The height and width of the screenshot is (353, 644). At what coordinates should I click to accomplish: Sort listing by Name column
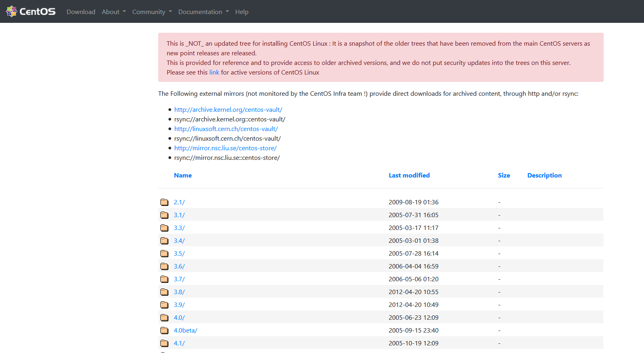pyautogui.click(x=183, y=175)
